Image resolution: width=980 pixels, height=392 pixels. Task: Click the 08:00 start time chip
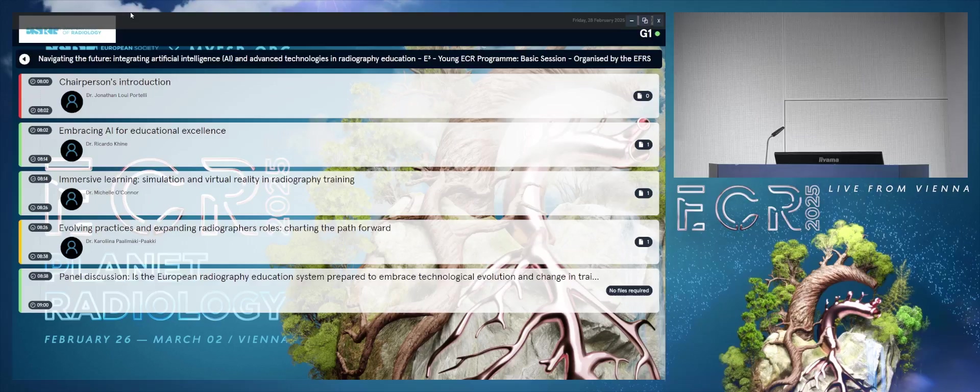[x=40, y=82]
